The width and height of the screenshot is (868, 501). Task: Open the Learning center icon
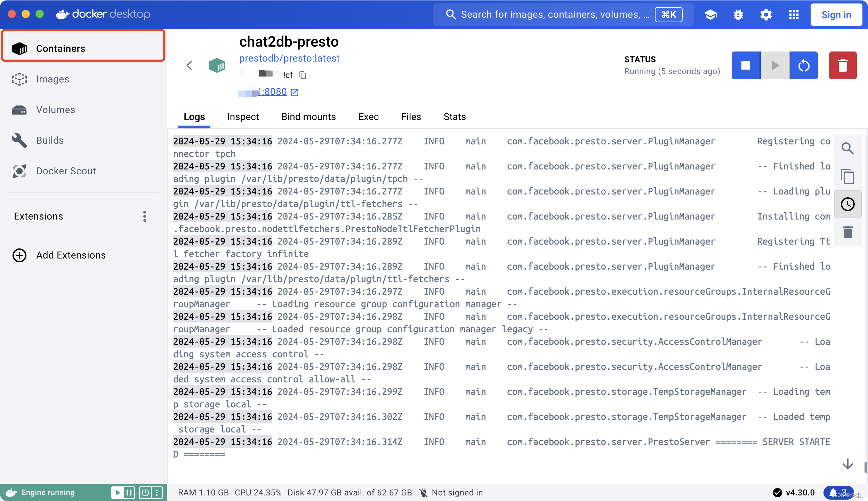click(710, 15)
